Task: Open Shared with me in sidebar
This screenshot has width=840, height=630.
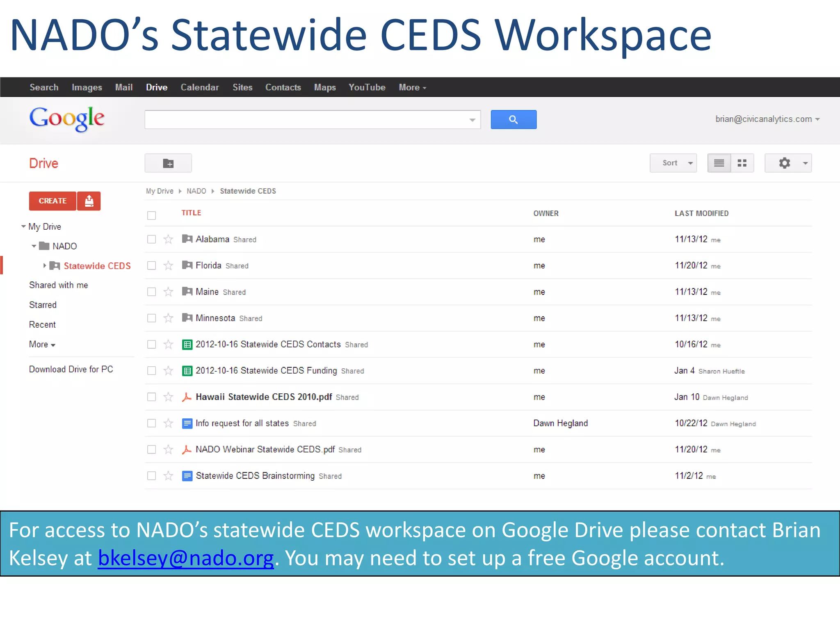Action: pyautogui.click(x=59, y=285)
